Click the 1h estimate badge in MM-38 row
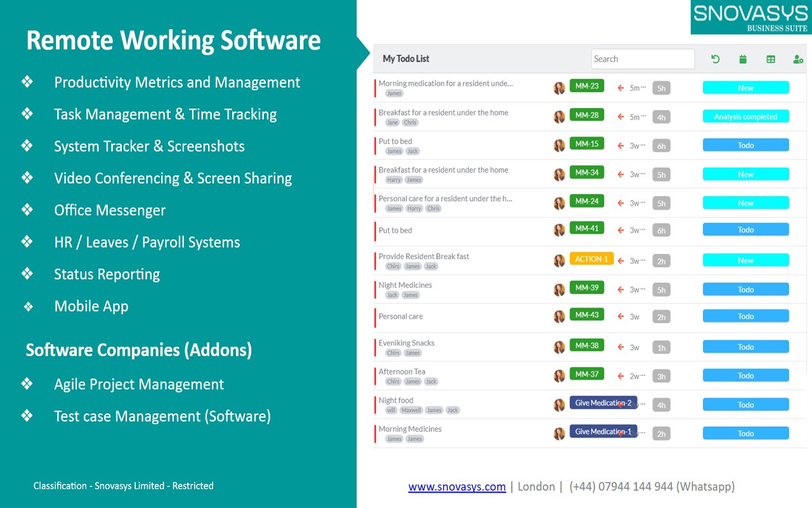The width and height of the screenshot is (812, 508). coord(661,347)
